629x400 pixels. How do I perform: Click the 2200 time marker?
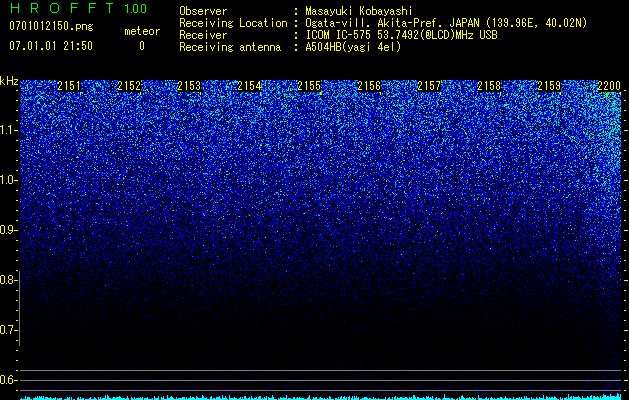(x=609, y=86)
